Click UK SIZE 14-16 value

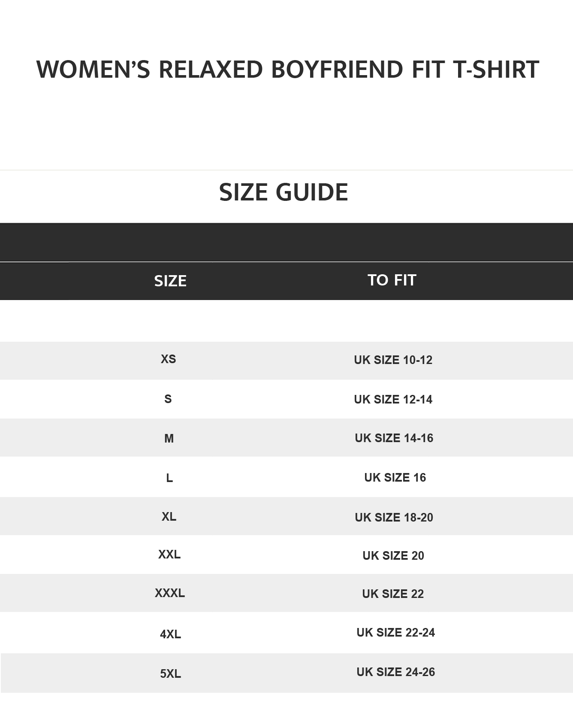[x=394, y=438]
